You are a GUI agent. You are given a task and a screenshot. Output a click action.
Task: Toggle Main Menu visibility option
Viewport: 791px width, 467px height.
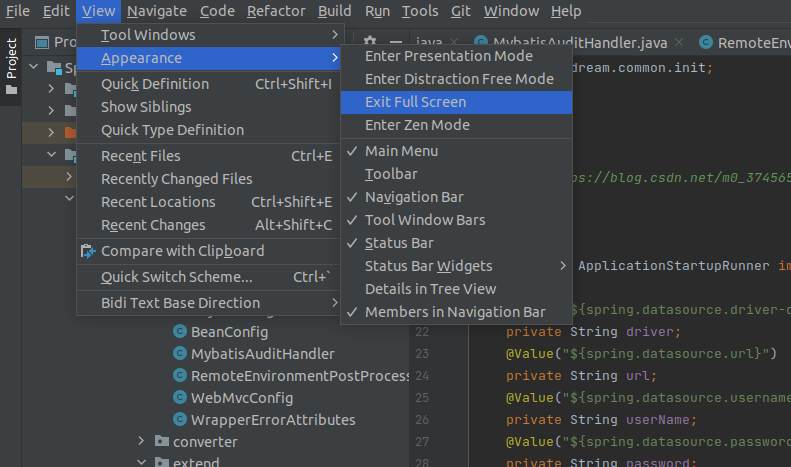401,151
